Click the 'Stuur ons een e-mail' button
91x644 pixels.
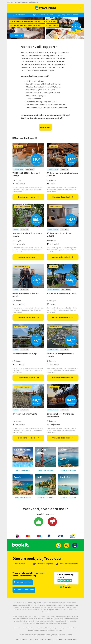pyautogui.click(x=24, y=590)
